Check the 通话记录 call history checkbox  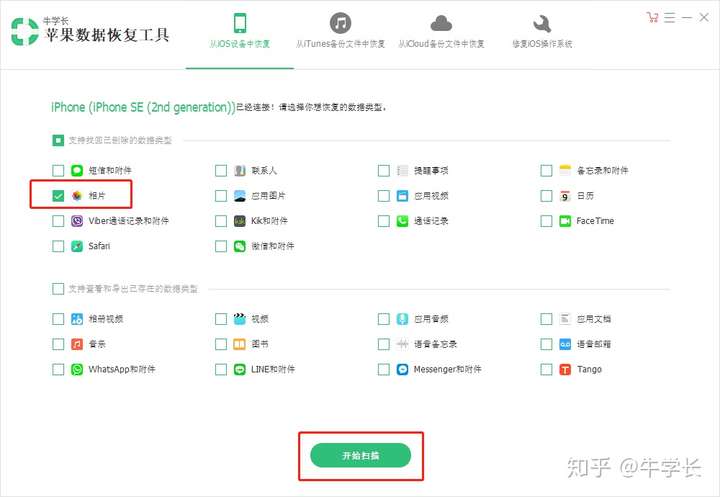pyautogui.click(x=383, y=221)
